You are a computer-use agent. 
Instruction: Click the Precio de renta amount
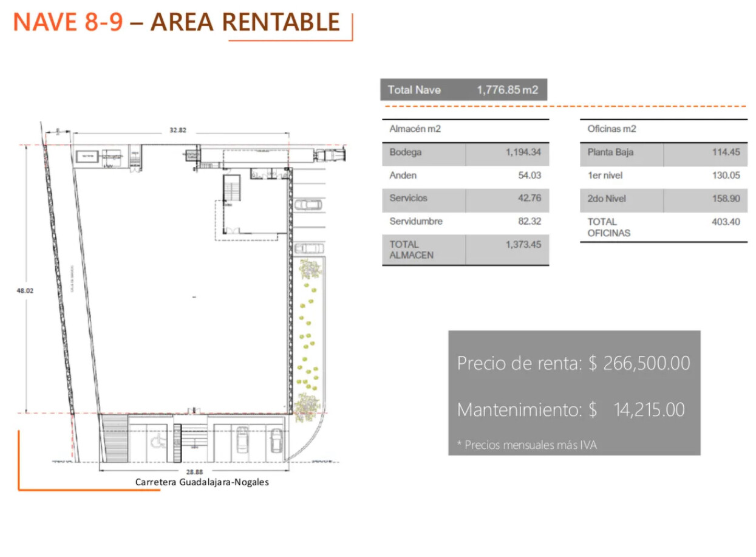point(639,363)
